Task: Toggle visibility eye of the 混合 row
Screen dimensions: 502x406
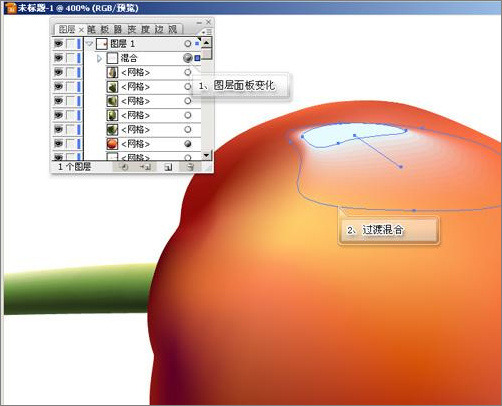Action: (x=58, y=58)
